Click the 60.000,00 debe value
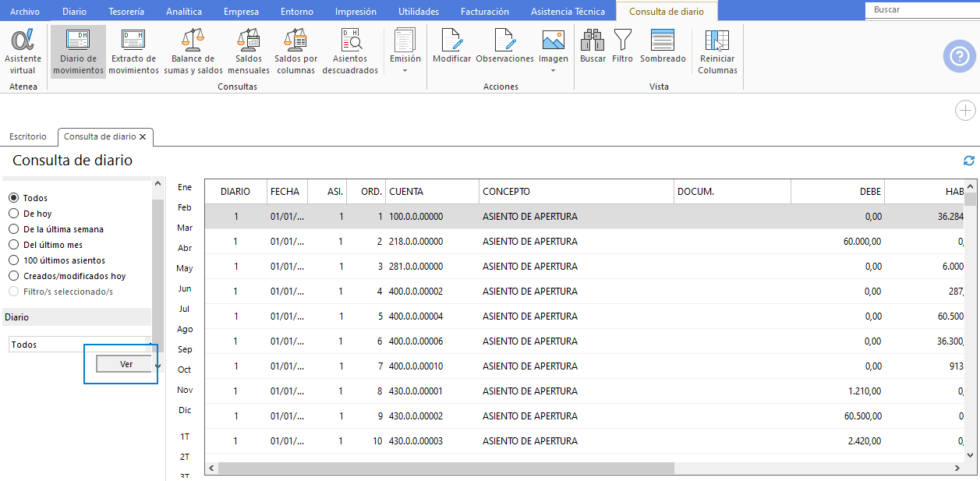 [862, 242]
